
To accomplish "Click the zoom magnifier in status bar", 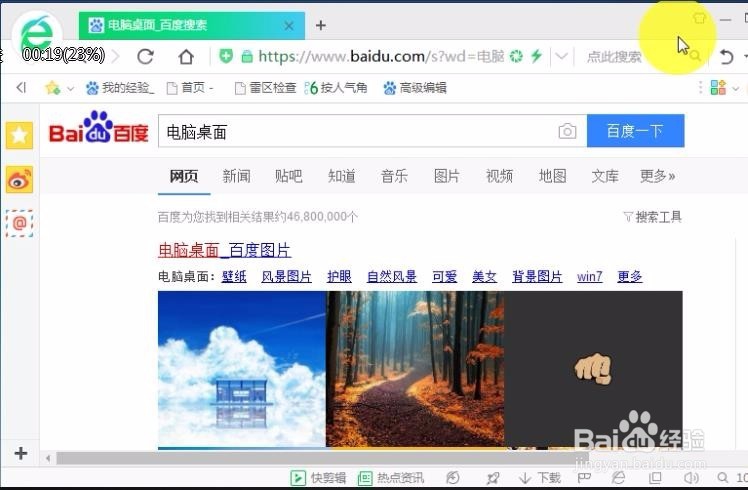I will tap(723, 478).
